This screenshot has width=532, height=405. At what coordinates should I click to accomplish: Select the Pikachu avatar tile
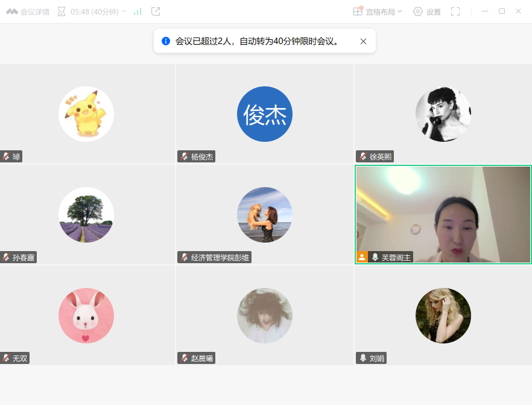[86, 114]
